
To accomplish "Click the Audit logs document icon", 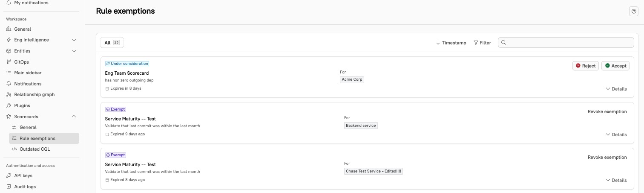I will [9, 187].
